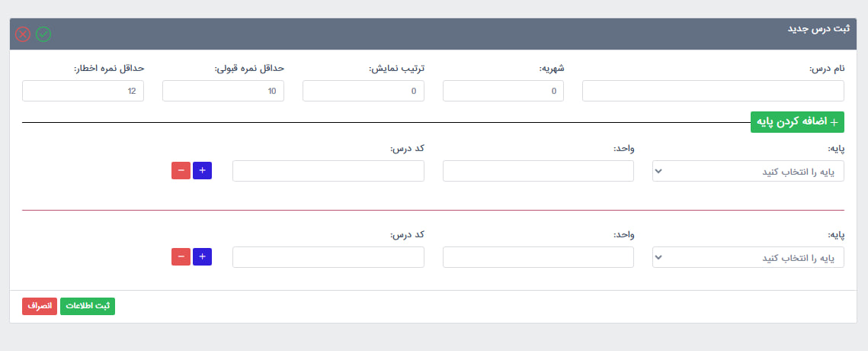Edit the حداقل نمره اخطار field
The height and width of the screenshot is (351, 868).
pyautogui.click(x=83, y=92)
